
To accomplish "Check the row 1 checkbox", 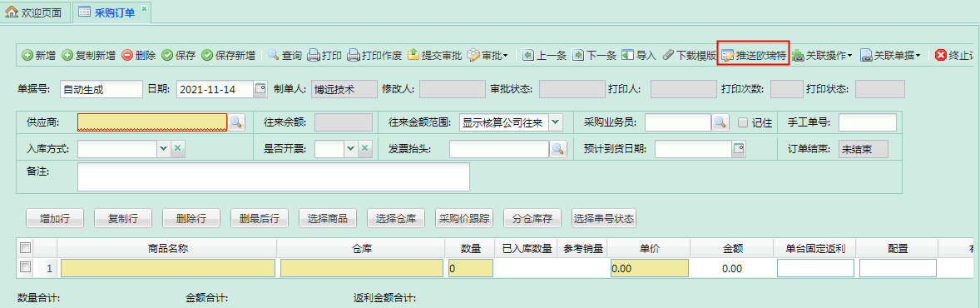I will (x=26, y=267).
